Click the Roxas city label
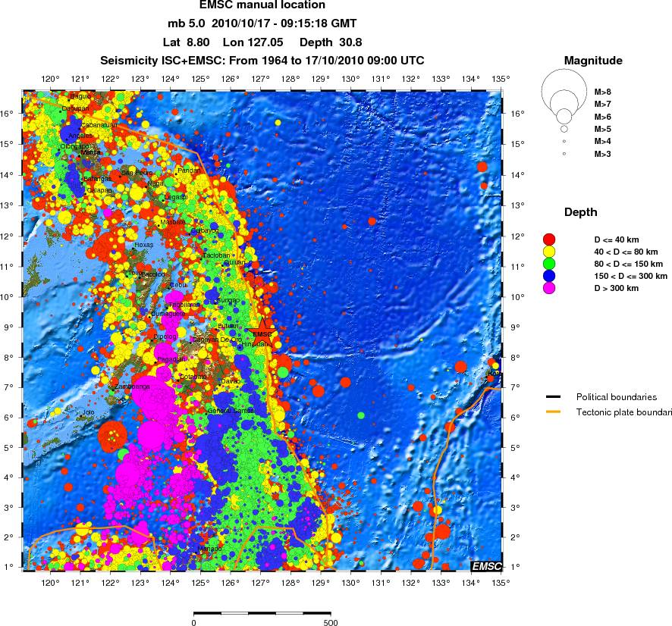Image resolution: width=672 pixels, height=626 pixels. (143, 245)
